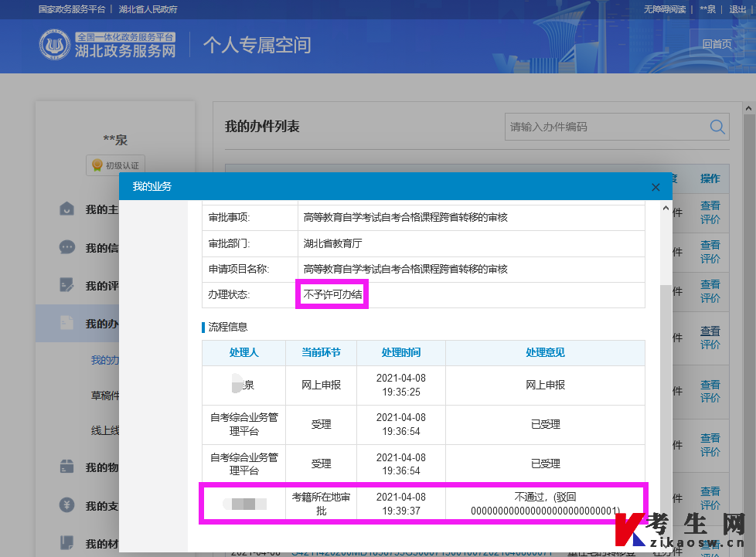Click the 处理人 column header
Image resolution: width=756 pixels, height=557 pixels.
(x=244, y=353)
